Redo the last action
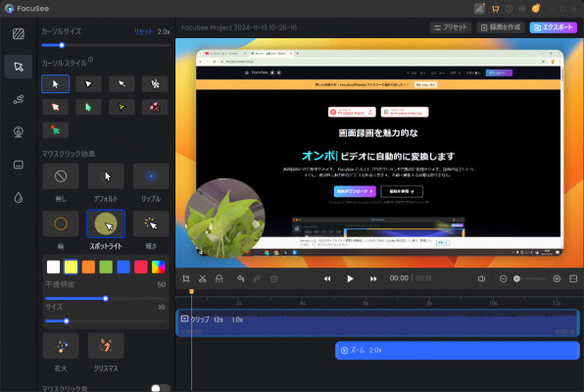 click(257, 278)
